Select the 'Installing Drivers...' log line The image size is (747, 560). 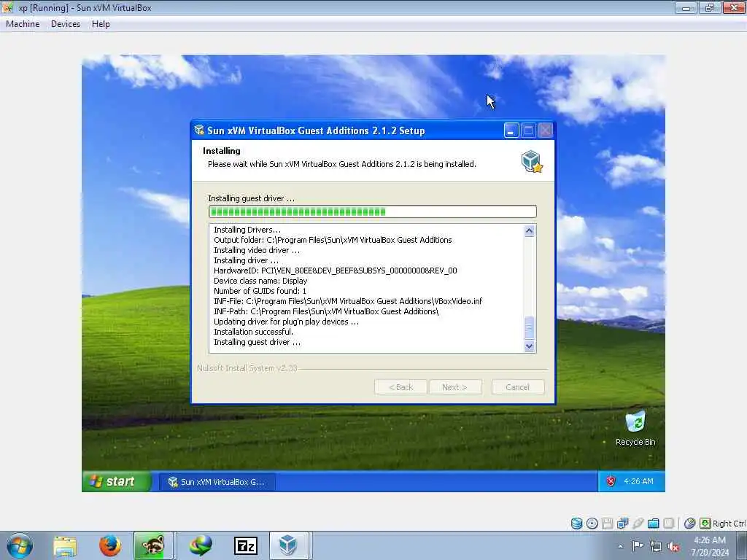pyautogui.click(x=247, y=230)
